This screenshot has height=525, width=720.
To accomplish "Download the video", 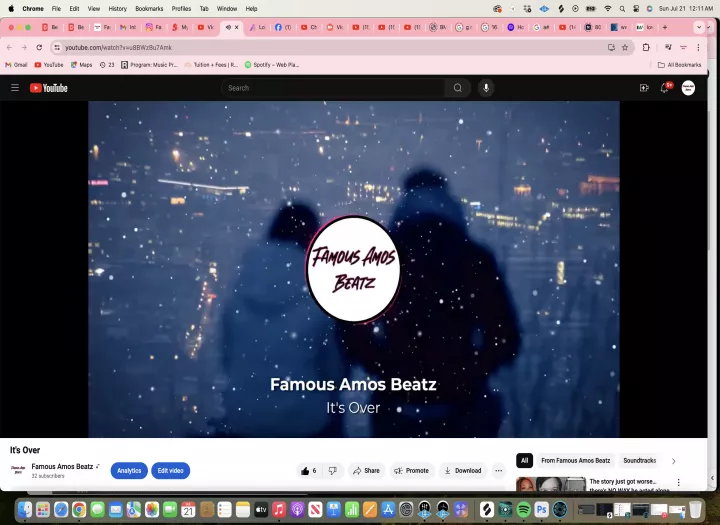I will pyautogui.click(x=462, y=471).
